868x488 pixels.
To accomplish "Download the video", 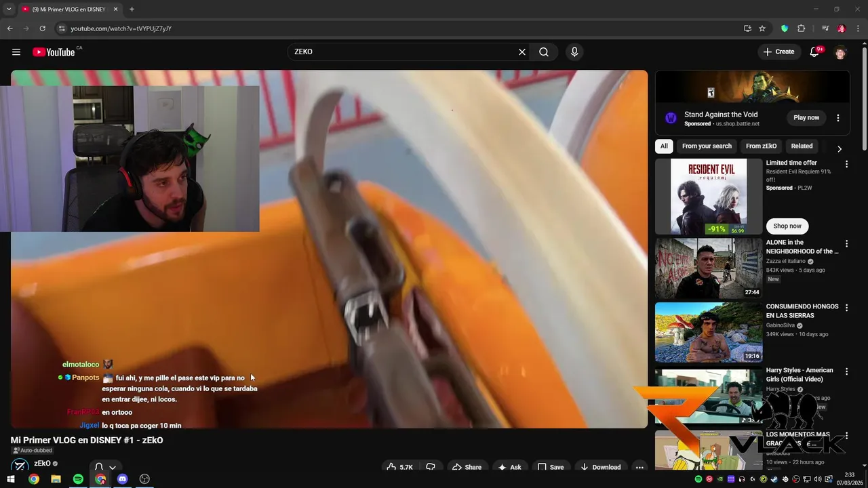I will pos(600,467).
